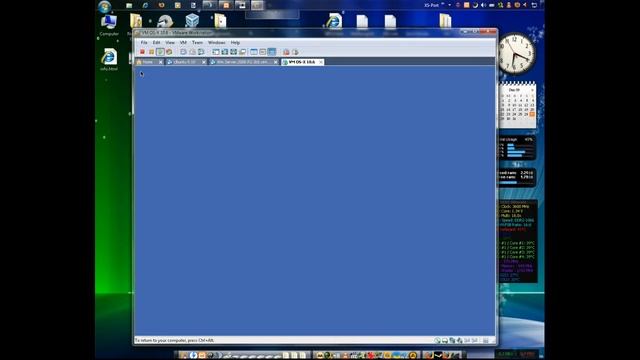
Task: Open the View menu in VMware
Action: [170, 42]
